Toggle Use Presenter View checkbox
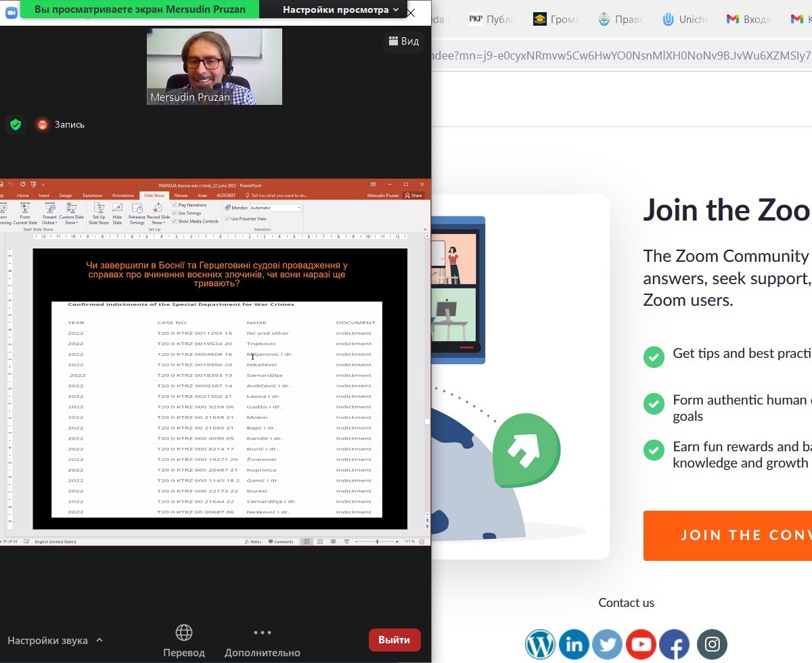This screenshot has width=812, height=663. 227,219
